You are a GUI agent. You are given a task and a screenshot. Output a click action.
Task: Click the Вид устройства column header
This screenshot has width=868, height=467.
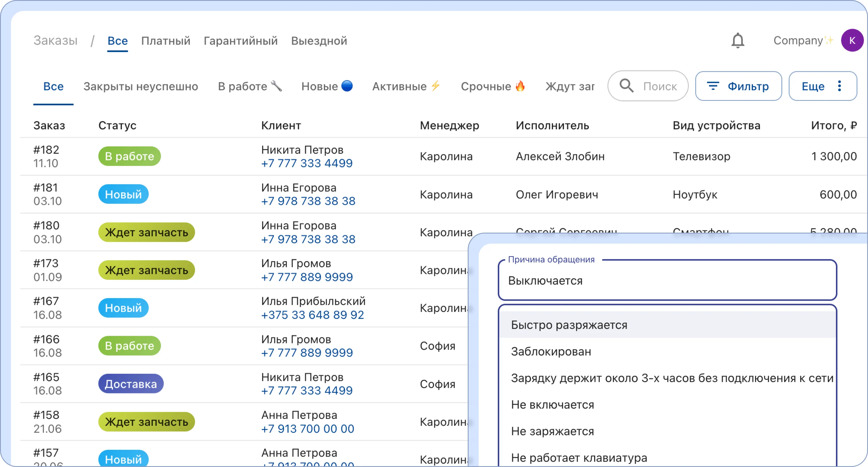(x=716, y=125)
